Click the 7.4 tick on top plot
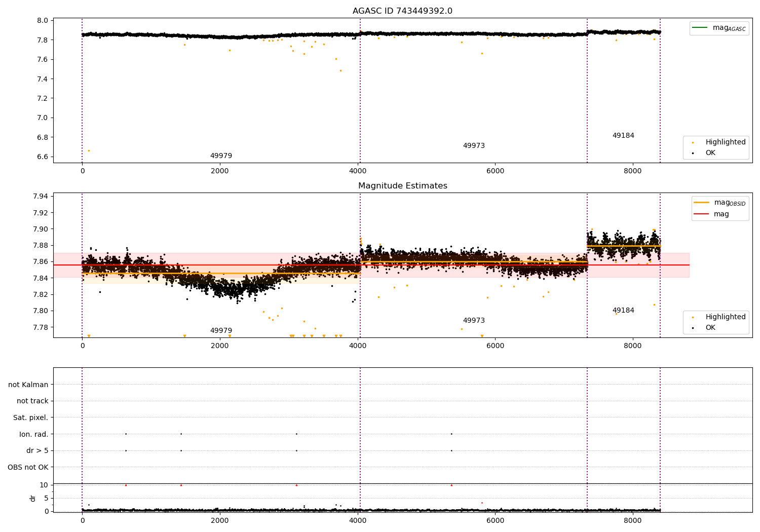760x532 pixels. [x=43, y=79]
